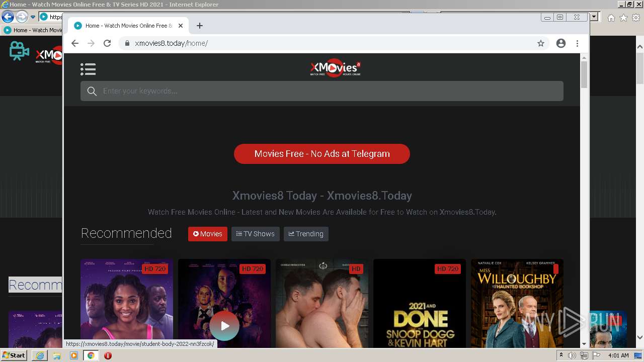Click red Opera taskbar icon
The width and height of the screenshot is (644, 362).
[x=108, y=355]
